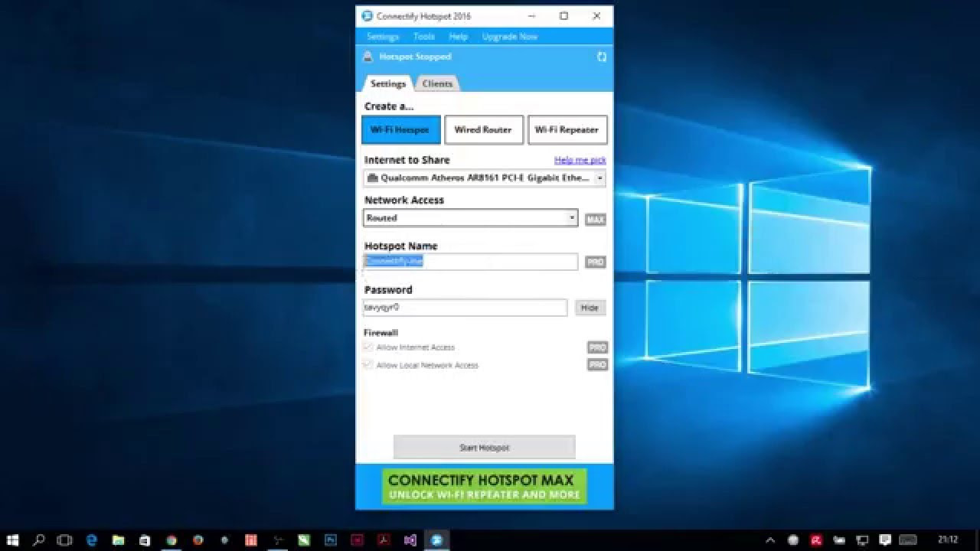Open the Windows Store taskbar icon

click(x=145, y=540)
